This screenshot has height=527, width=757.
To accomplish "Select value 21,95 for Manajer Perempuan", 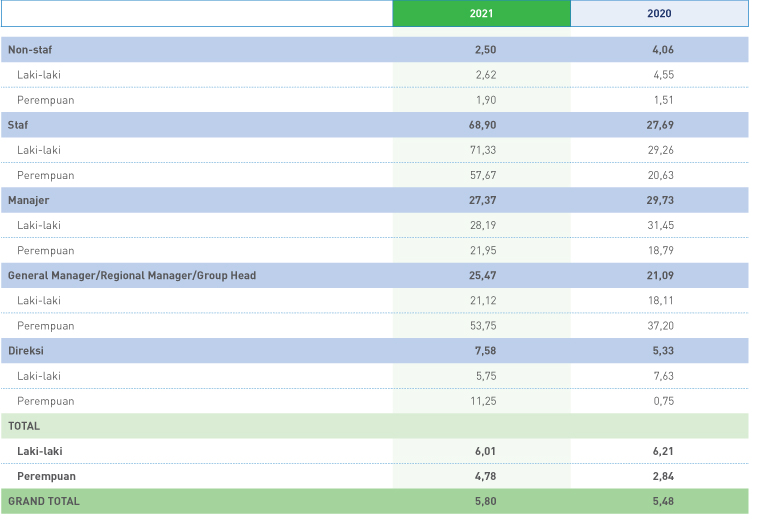I will 483,250.
